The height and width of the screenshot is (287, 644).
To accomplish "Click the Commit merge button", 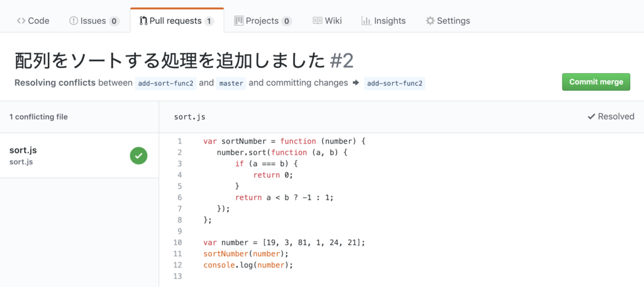I will tap(596, 82).
